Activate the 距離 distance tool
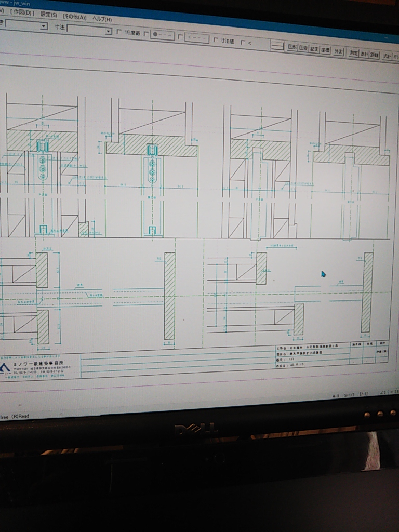Image resolution: width=399 pixels, height=532 pixels. pos(374,55)
